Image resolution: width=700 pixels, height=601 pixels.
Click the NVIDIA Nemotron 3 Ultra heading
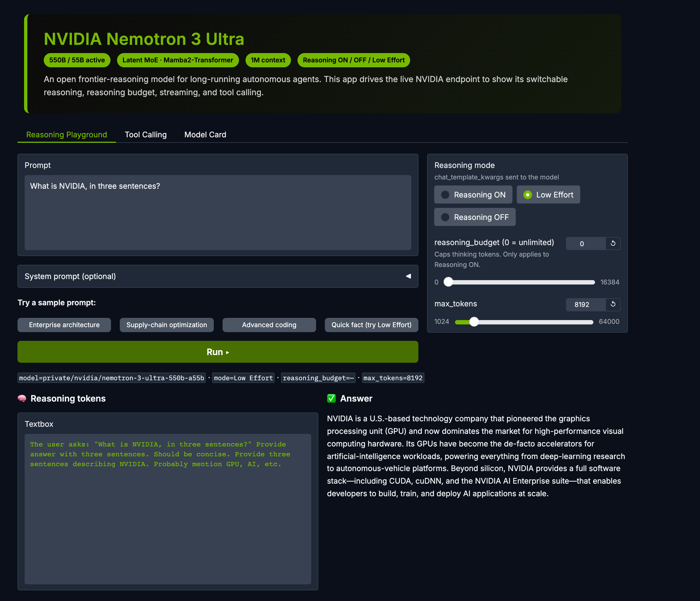[x=144, y=39]
